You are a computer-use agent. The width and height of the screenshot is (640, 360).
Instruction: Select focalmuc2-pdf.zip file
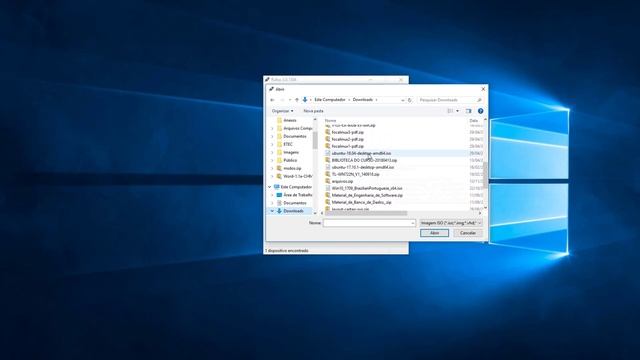(x=347, y=139)
